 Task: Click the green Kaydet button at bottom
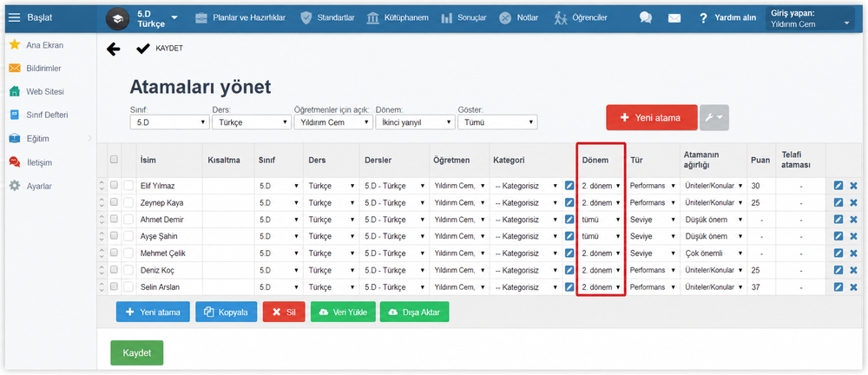click(137, 352)
